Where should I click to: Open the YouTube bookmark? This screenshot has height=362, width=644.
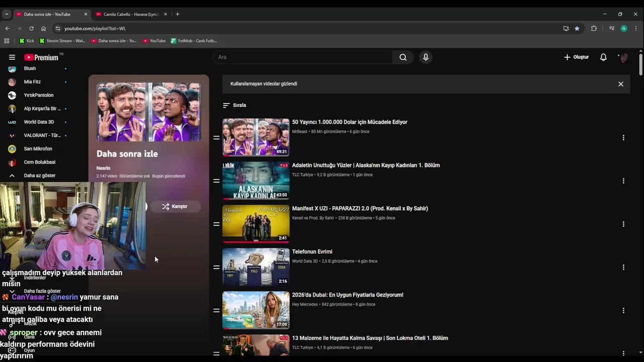coord(154,41)
